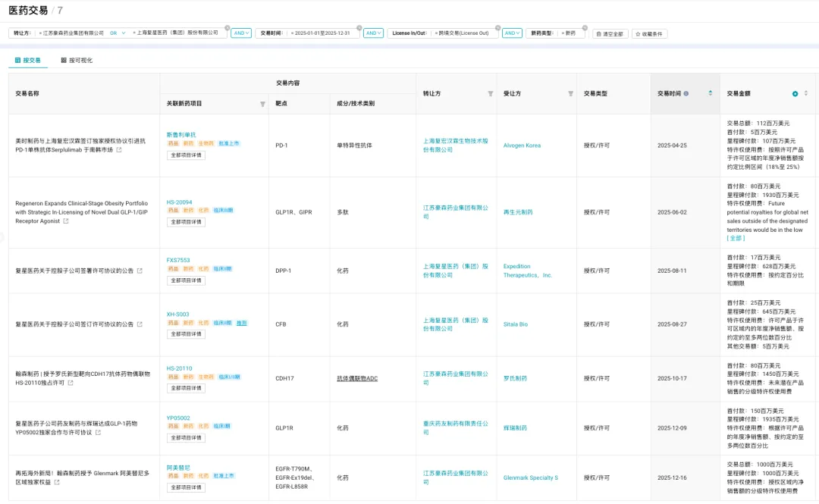
Task: Open first AND operator dropdown
Action: point(241,33)
